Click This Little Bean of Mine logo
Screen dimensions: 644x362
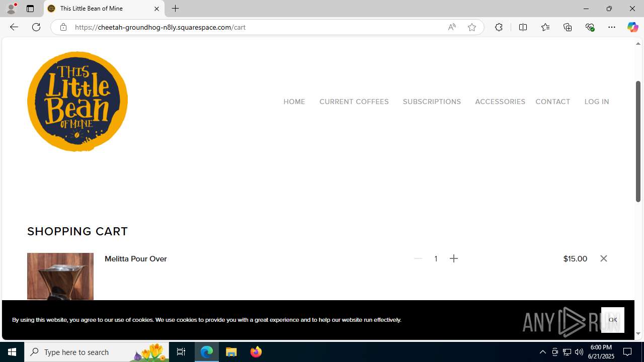77,101
